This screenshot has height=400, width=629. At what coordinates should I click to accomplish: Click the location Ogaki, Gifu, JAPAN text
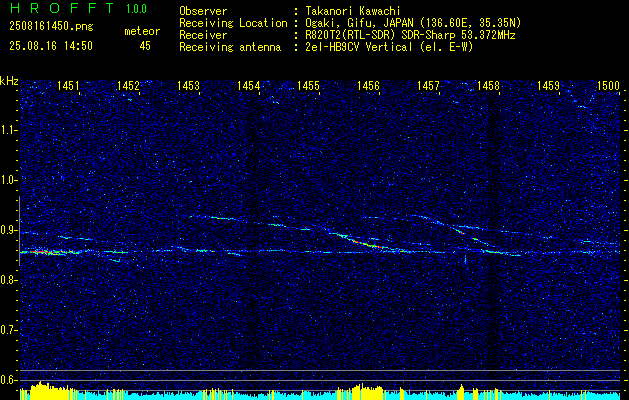[x=413, y=23]
